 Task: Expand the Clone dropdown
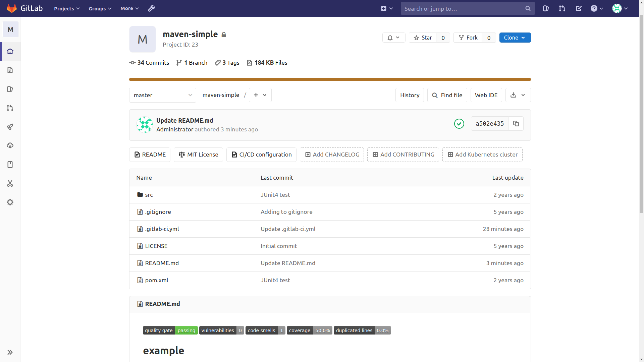coord(515,38)
